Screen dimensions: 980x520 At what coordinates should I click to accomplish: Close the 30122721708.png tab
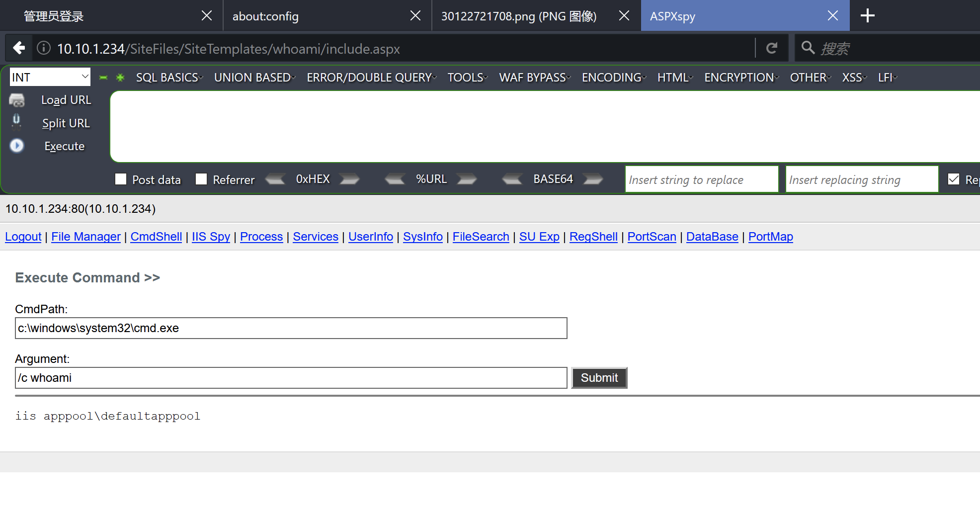(x=624, y=16)
